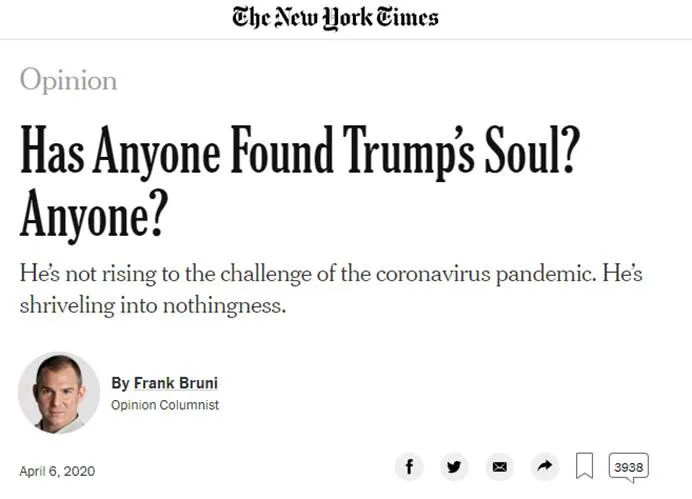Save article with the bookmark icon
This screenshot has width=692, height=499.
point(584,466)
